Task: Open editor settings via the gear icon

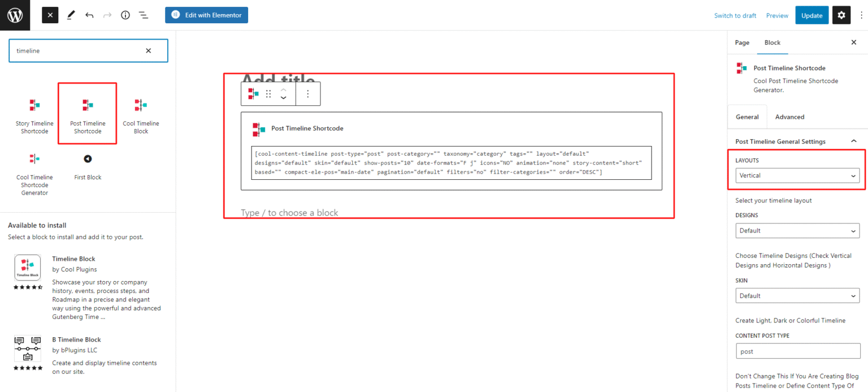Action: click(841, 15)
